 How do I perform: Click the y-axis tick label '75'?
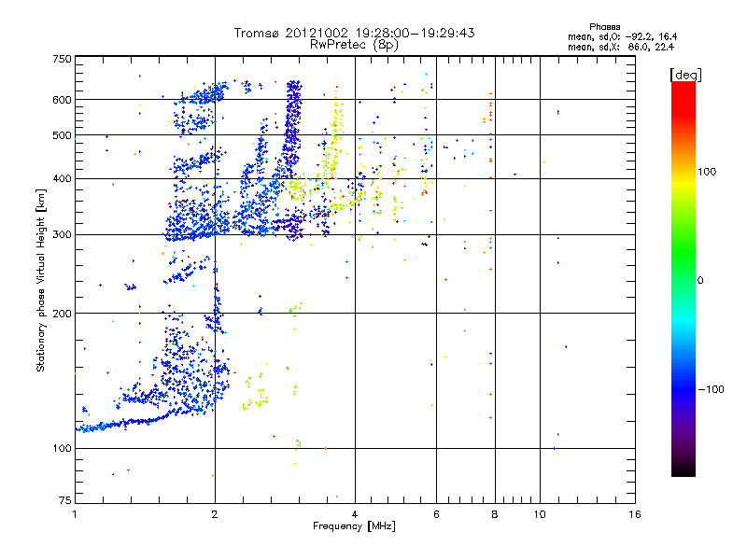pyautogui.click(x=65, y=500)
